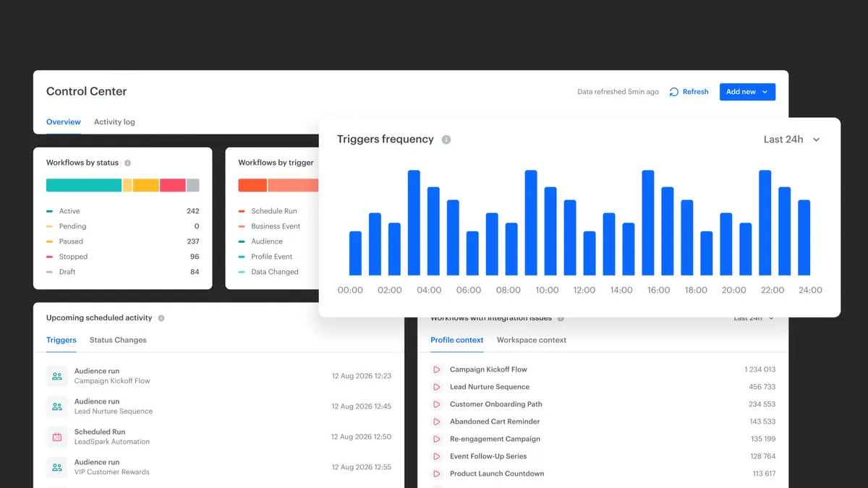The height and width of the screenshot is (488, 868).
Task: Click the info icon next to Workflows by status
Action: coord(129,163)
